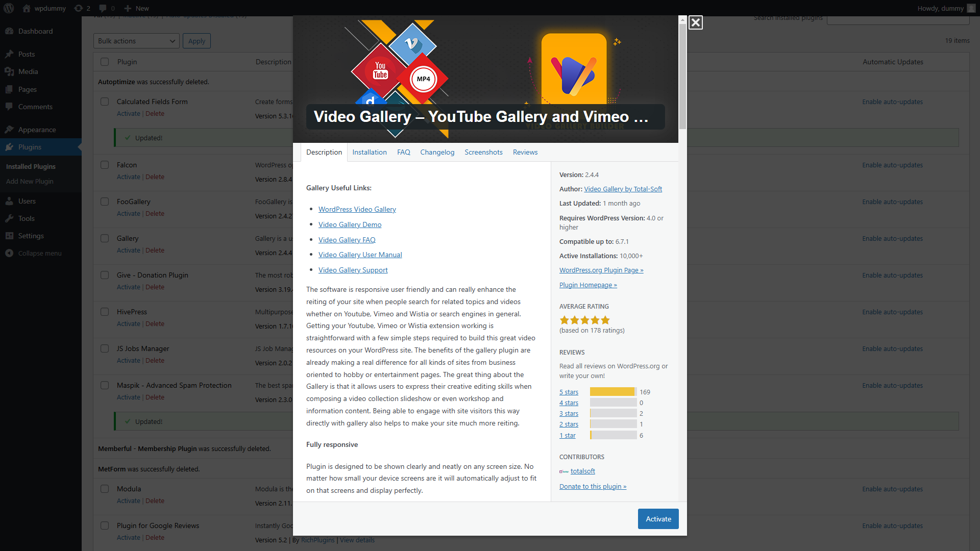The width and height of the screenshot is (980, 551).
Task: Open the Media icon in sidebar
Action: [9, 71]
